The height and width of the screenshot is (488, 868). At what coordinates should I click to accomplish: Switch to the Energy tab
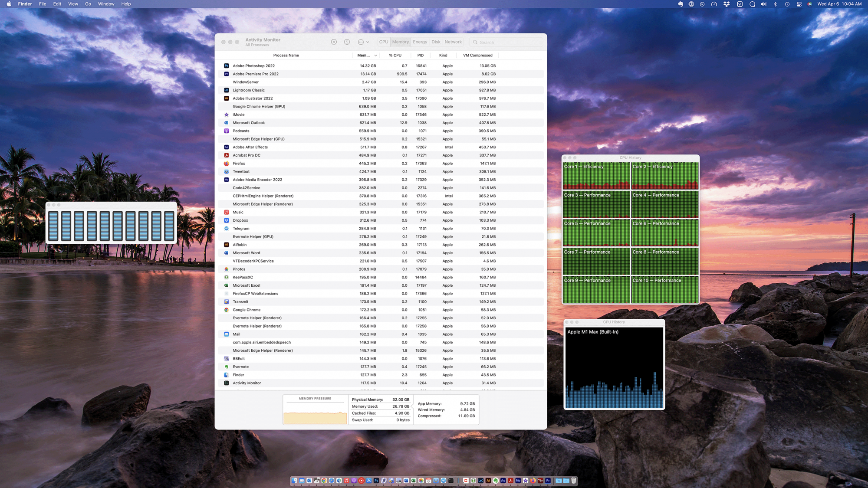[x=420, y=42]
